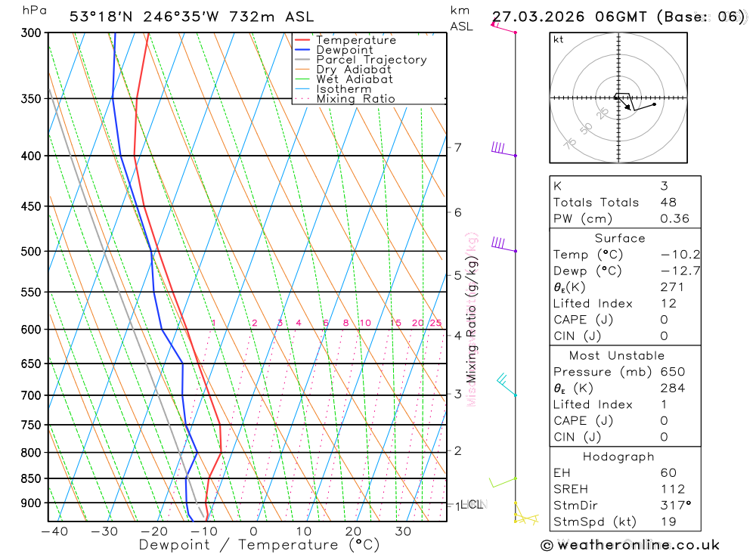The image size is (756, 554).
Task: Select the Pressure (mb) label
Action: [603, 372]
